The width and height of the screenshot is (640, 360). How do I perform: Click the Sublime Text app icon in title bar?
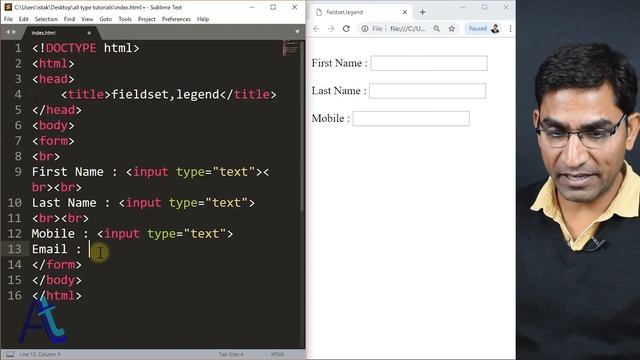(x=8, y=7)
